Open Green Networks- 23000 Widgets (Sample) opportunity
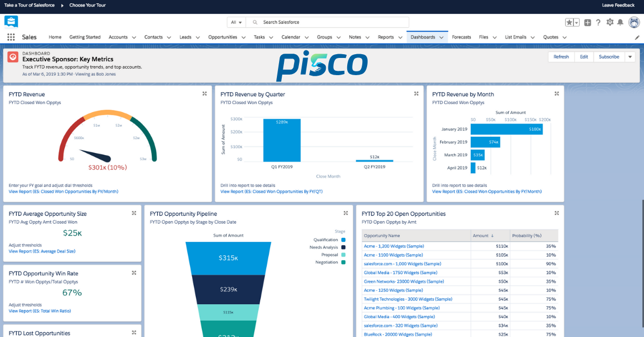This screenshot has width=644, height=337. point(404,281)
